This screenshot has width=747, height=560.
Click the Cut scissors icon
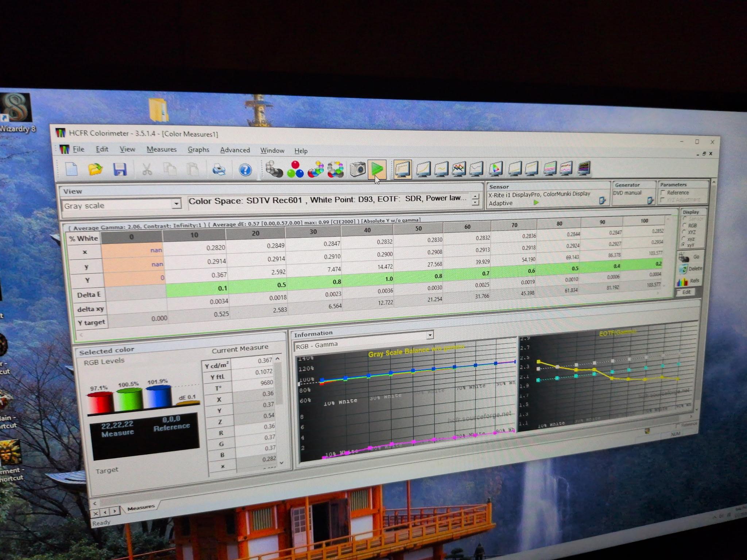click(x=147, y=170)
